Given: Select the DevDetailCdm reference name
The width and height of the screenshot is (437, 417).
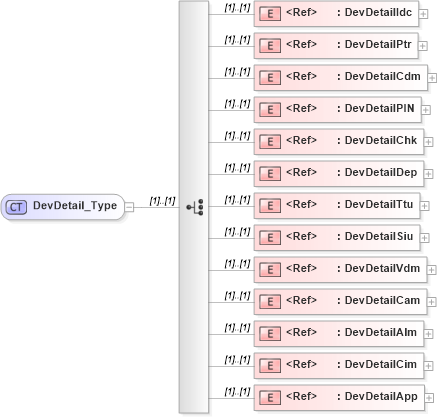Looking at the screenshot, I should tap(383, 77).
